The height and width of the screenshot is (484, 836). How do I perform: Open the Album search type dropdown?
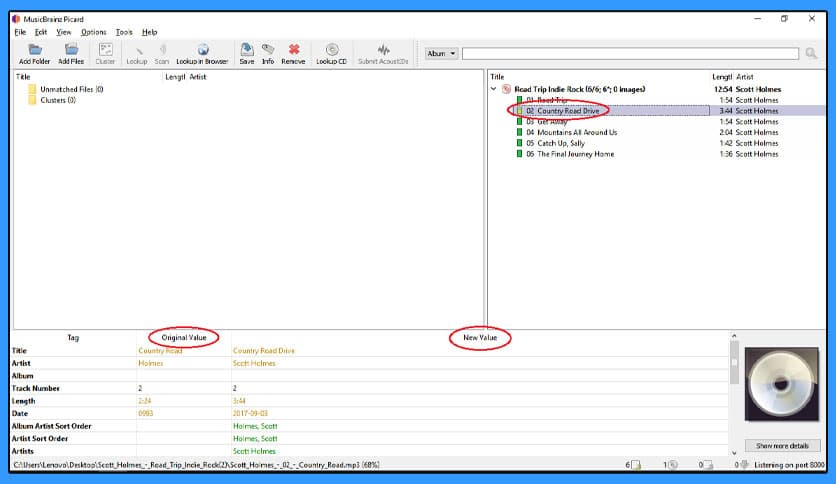[441, 53]
